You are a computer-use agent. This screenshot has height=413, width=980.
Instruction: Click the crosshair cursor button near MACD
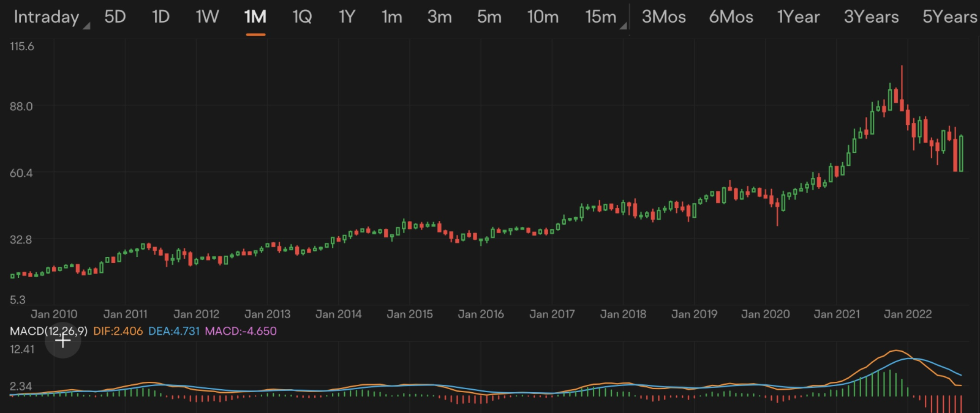[x=62, y=341]
